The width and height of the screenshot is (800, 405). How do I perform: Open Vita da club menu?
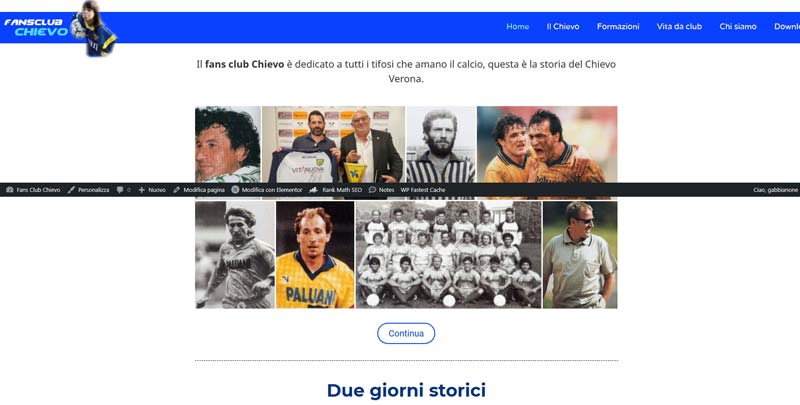pos(679,27)
